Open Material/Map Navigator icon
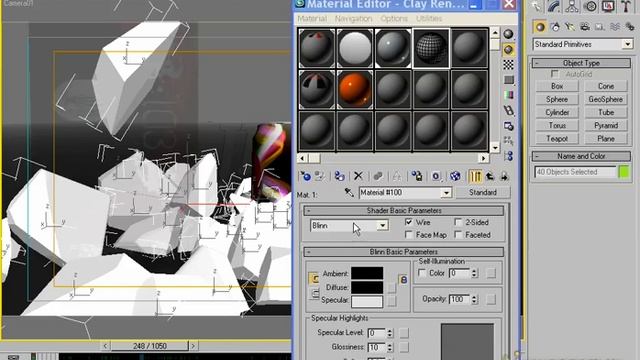 pyautogui.click(x=508, y=156)
